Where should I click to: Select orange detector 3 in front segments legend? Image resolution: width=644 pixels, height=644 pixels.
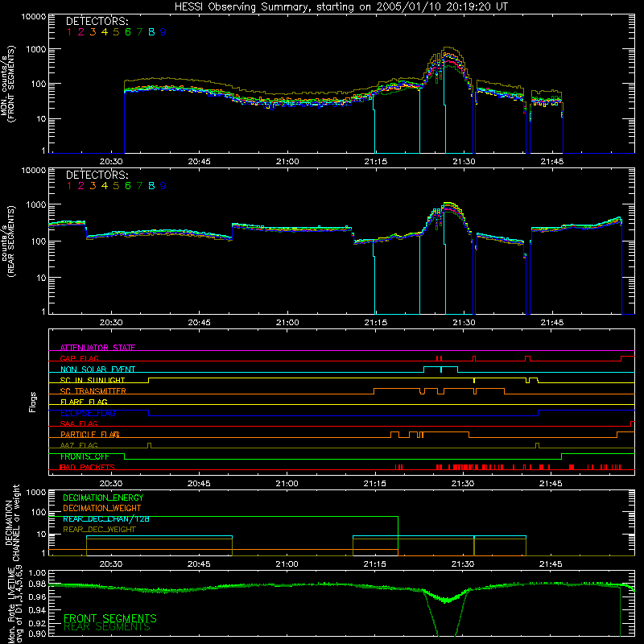[x=93, y=32]
